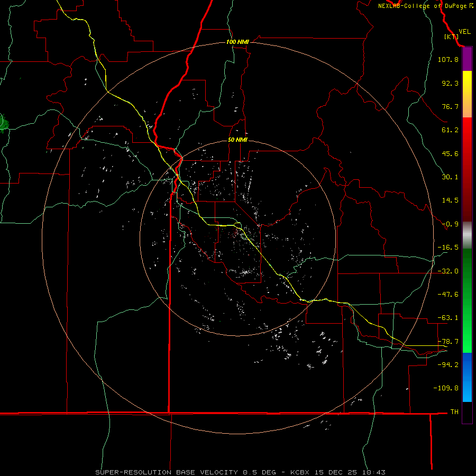Screen dimensions: 476x476
Task: Click the -32.0 legend value
Action: (x=448, y=271)
